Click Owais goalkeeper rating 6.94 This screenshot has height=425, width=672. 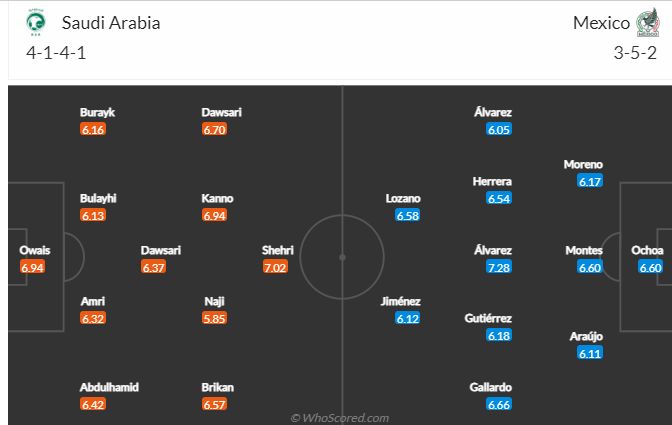click(32, 267)
